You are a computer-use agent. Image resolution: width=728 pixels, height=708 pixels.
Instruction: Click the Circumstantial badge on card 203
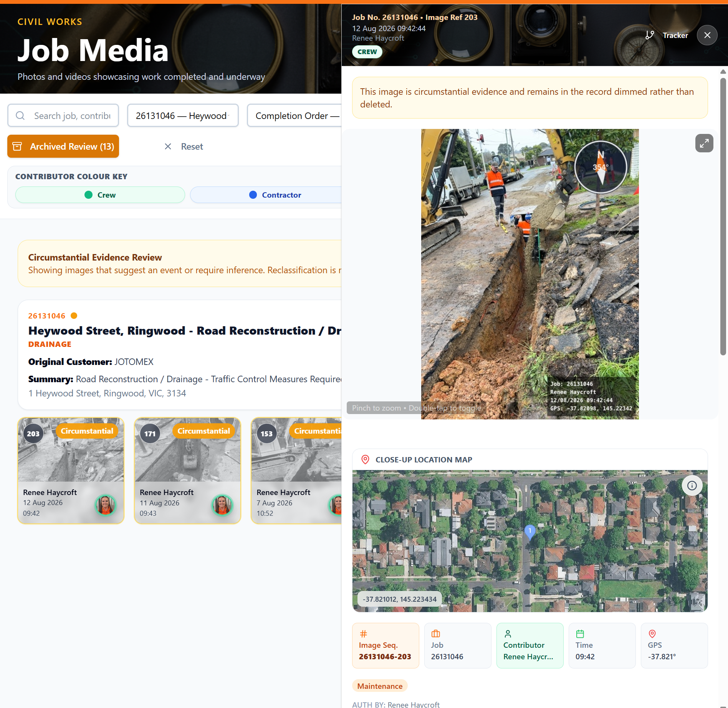(87, 431)
